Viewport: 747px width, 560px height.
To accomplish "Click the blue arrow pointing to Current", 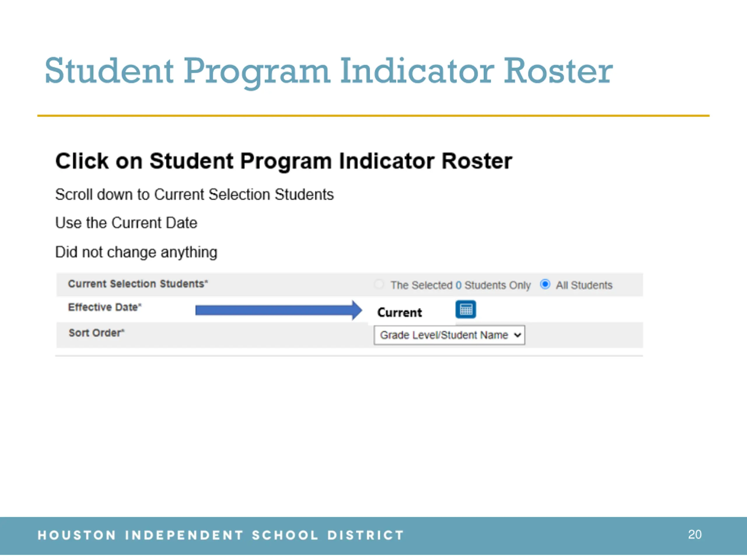I will click(279, 310).
